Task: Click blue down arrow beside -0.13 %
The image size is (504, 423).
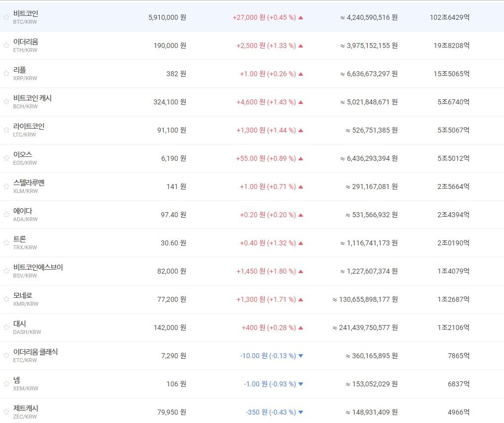Action: (301, 356)
